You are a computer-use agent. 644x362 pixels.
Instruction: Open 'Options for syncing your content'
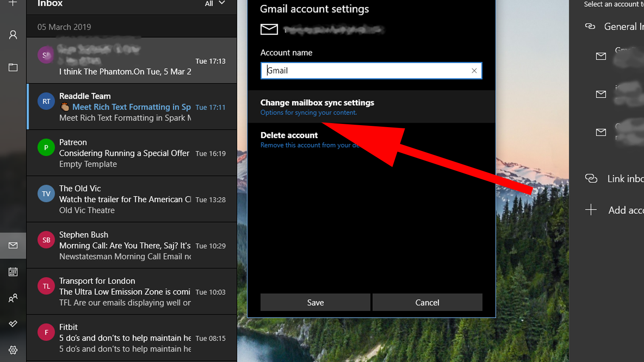click(x=308, y=112)
